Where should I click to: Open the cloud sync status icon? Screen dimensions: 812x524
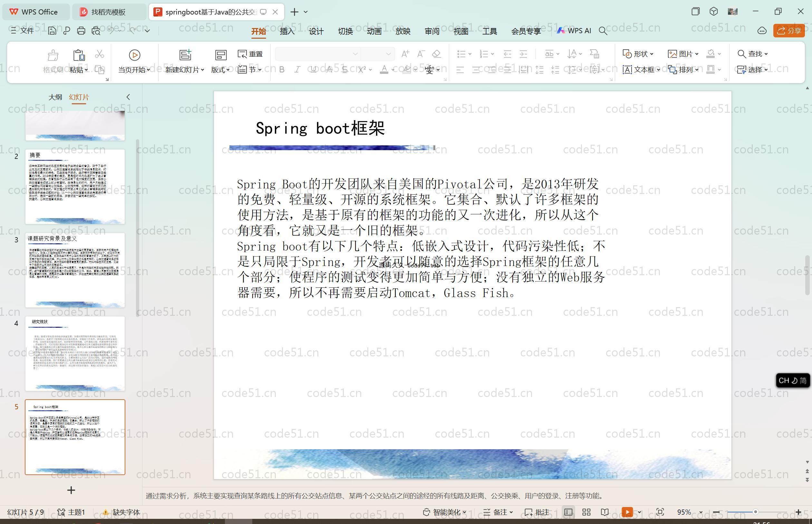[762, 31]
